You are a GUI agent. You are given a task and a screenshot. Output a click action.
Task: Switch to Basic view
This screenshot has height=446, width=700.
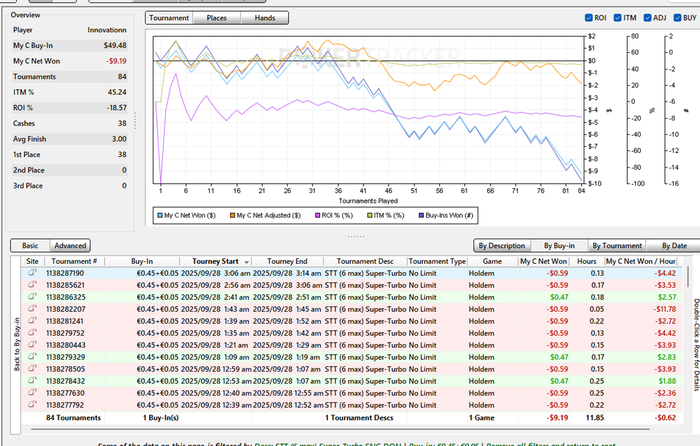click(30, 245)
